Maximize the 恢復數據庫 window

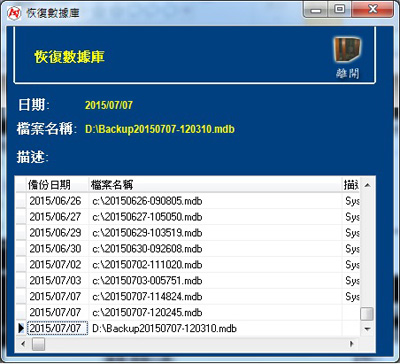pos(339,11)
